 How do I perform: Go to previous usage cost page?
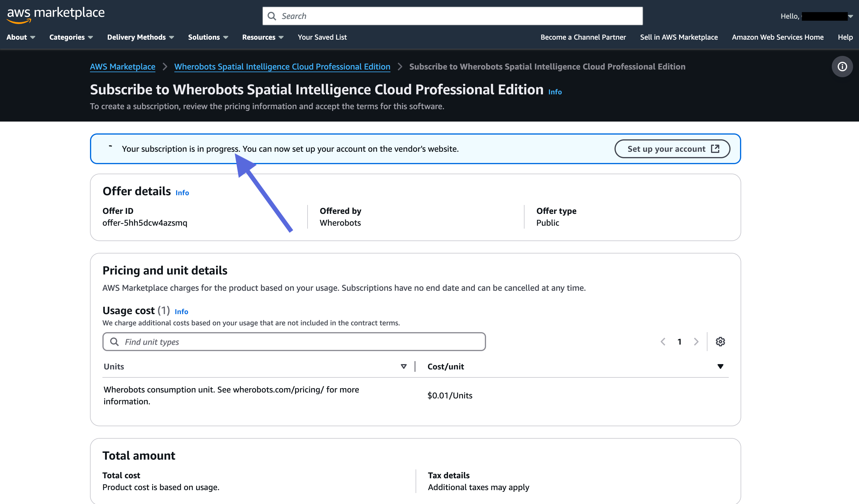coord(663,342)
